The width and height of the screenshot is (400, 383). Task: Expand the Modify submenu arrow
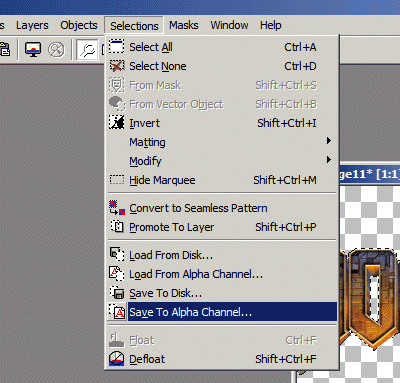(x=329, y=160)
